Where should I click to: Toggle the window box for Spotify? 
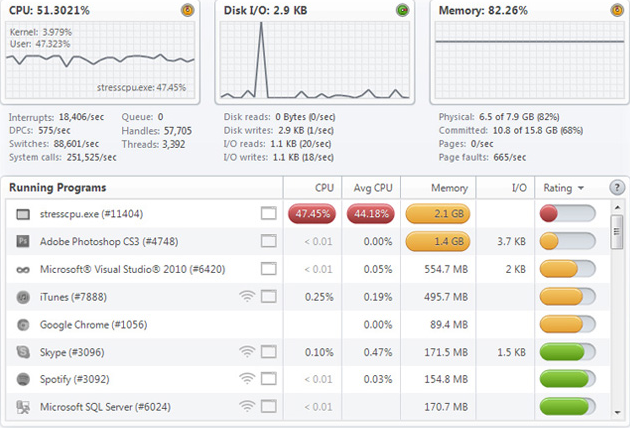pyautogui.click(x=268, y=379)
